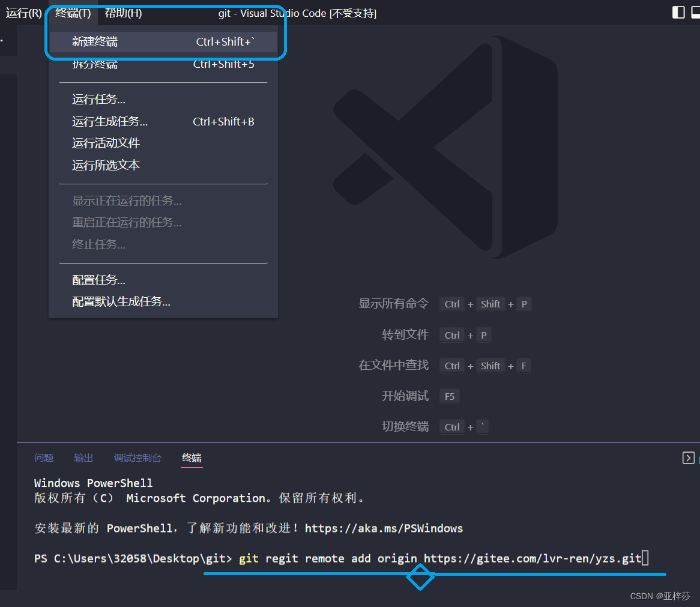Click disabled 显示正在运行的任务... entry

pyautogui.click(x=163, y=201)
